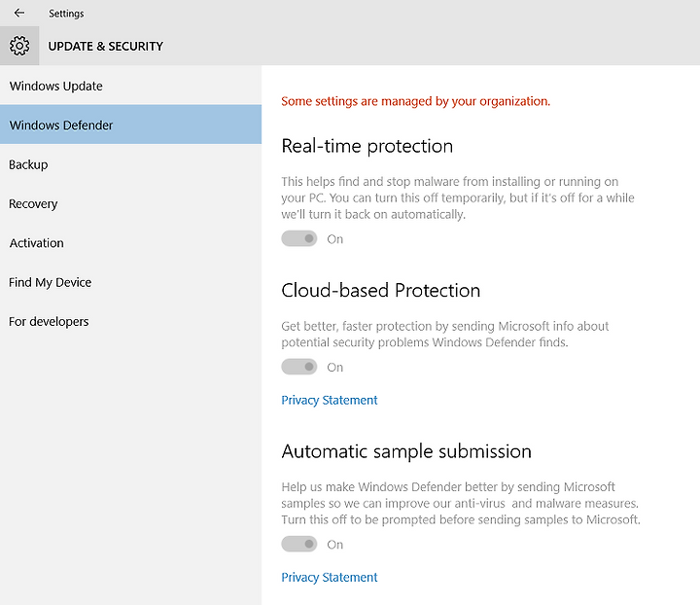Select Find My Device

(130, 282)
